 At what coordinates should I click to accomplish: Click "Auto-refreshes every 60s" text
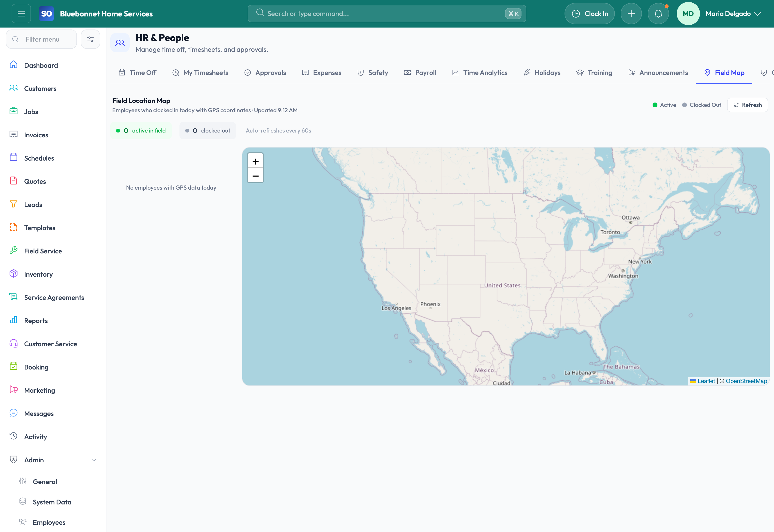pos(278,131)
